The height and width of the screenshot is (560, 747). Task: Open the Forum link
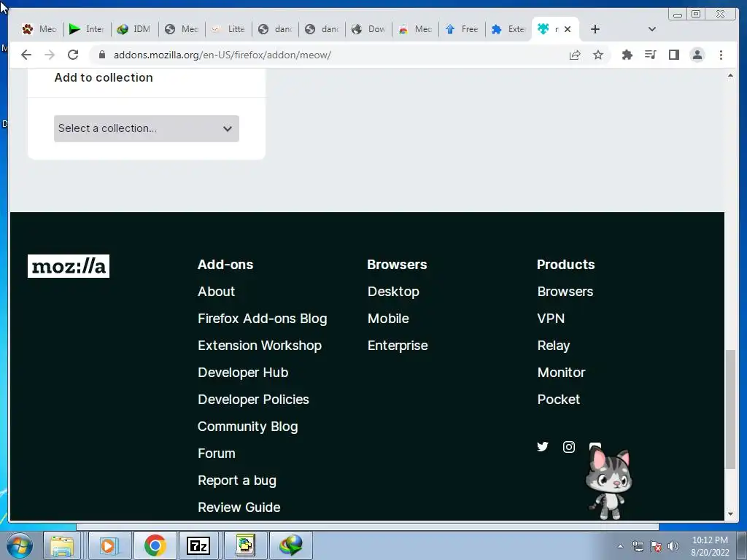click(216, 454)
